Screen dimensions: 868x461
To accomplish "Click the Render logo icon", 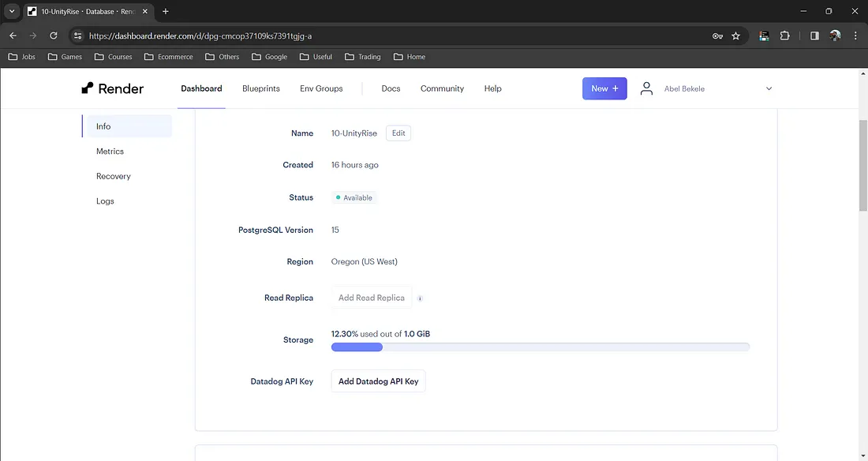I will pyautogui.click(x=87, y=88).
